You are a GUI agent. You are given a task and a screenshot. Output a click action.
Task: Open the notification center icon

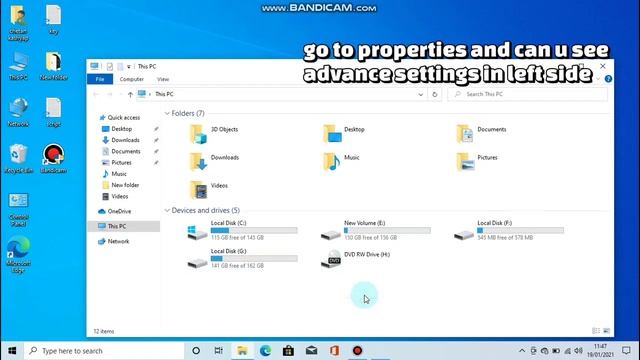click(x=626, y=351)
